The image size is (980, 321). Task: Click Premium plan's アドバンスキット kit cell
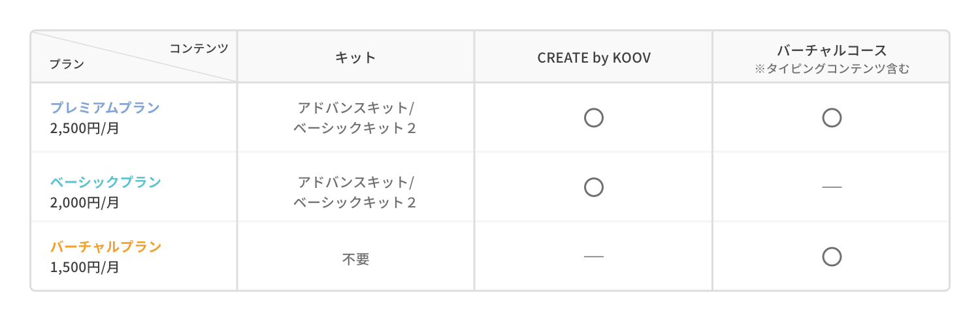point(355,108)
